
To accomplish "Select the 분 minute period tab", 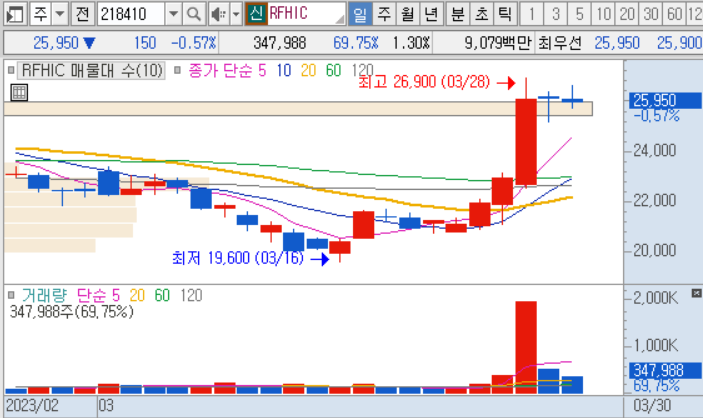I will pos(458,14).
